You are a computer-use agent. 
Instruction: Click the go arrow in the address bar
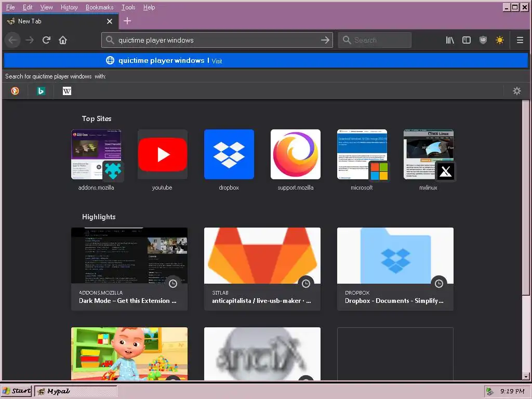click(x=325, y=40)
